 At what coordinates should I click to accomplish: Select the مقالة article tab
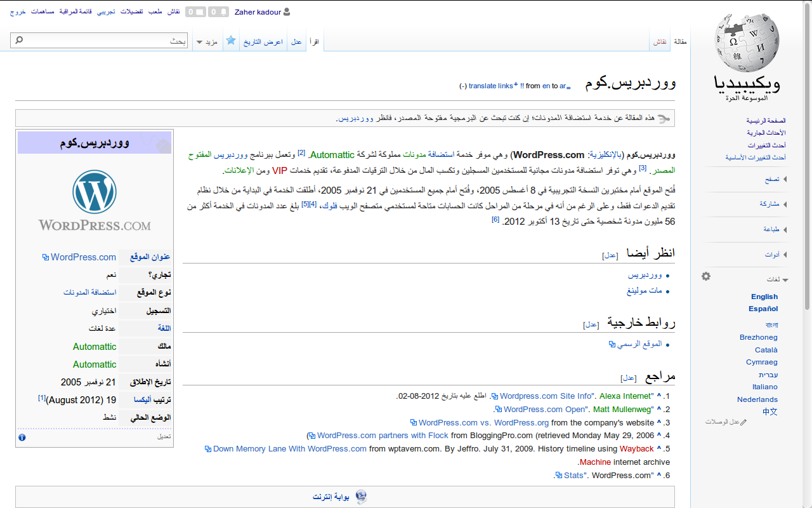(680, 42)
